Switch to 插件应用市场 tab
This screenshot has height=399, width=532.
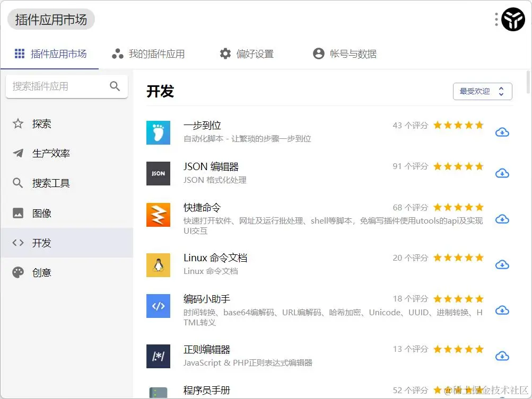tap(50, 54)
